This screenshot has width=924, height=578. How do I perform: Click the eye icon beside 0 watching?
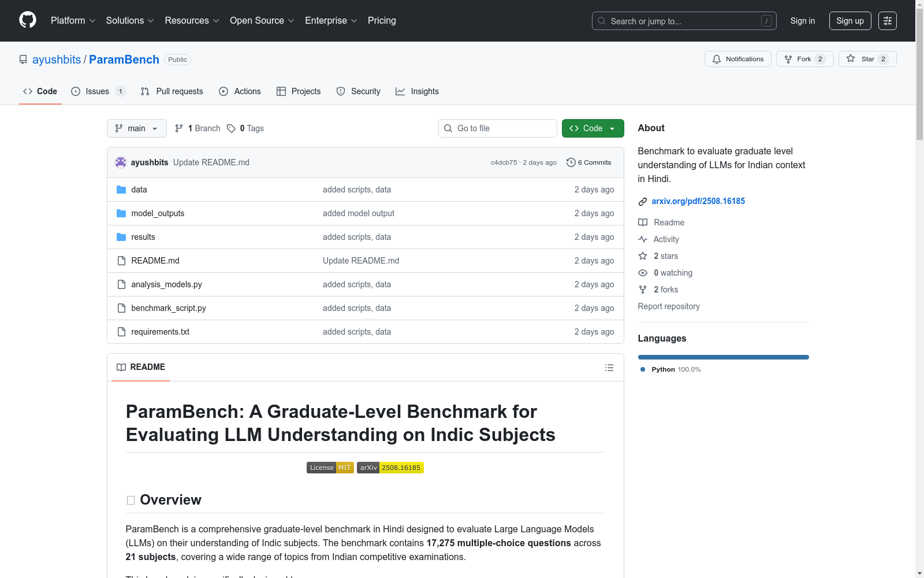[643, 273]
